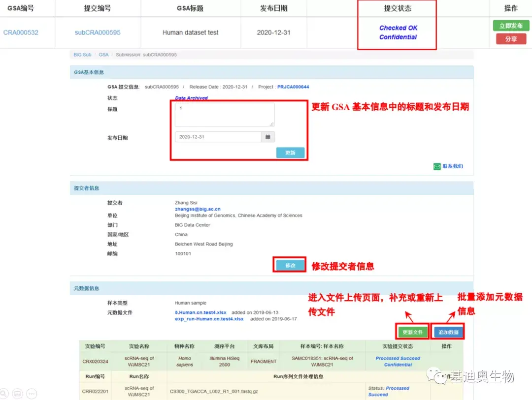The width and height of the screenshot is (532, 400).
Task: Open the CRA000532 accession link
Action: pyautogui.click(x=20, y=33)
